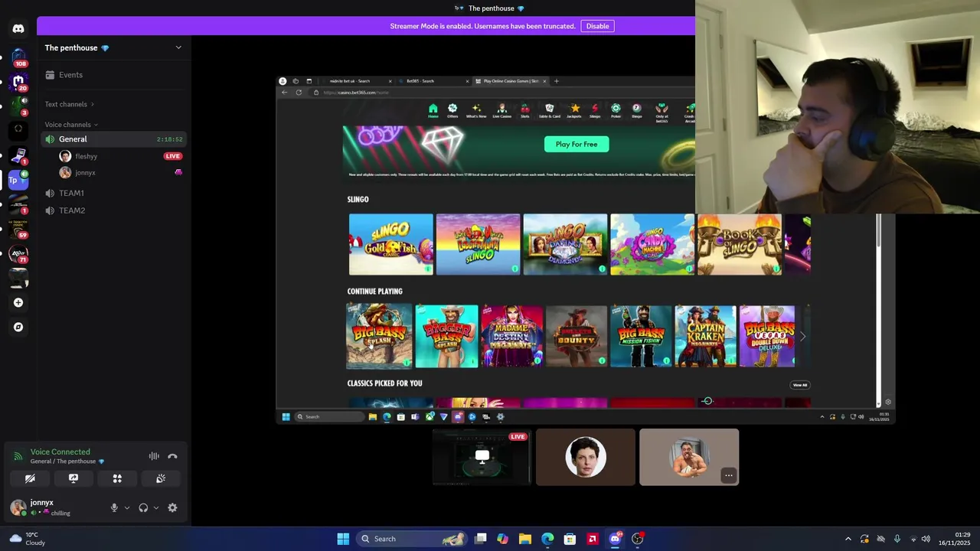Click the Windows taskbar Search box
980x551 pixels.
(413, 539)
